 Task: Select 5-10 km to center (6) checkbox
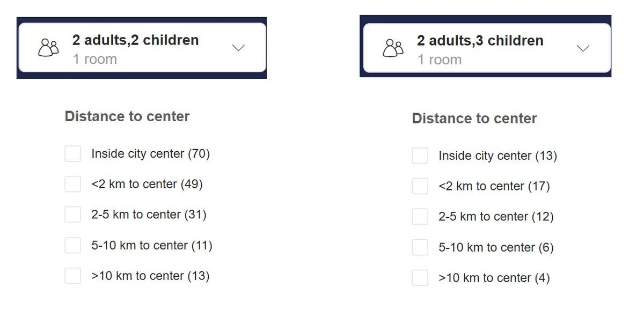click(x=420, y=248)
